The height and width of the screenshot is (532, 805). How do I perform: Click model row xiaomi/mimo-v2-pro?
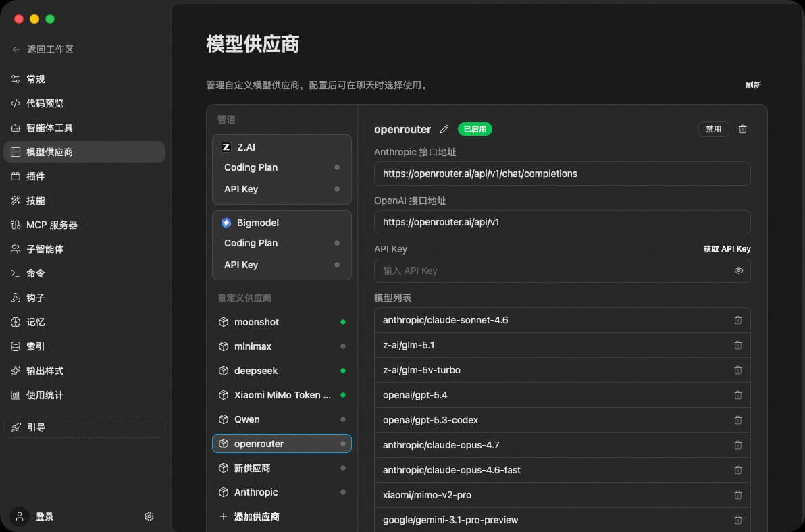(562, 495)
